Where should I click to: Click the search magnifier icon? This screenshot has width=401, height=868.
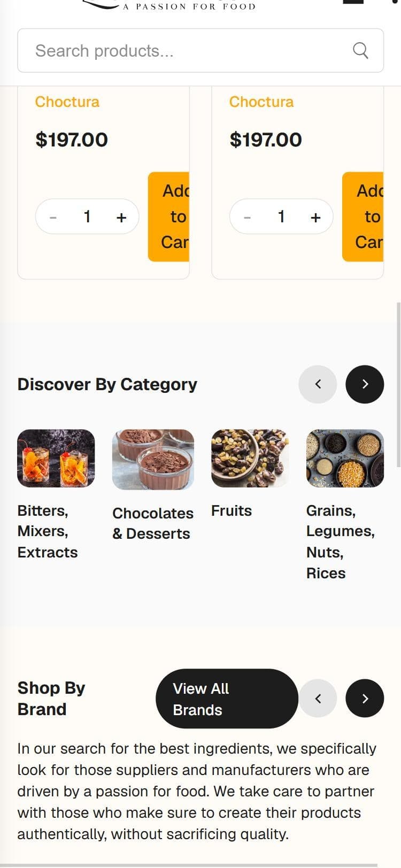(360, 51)
